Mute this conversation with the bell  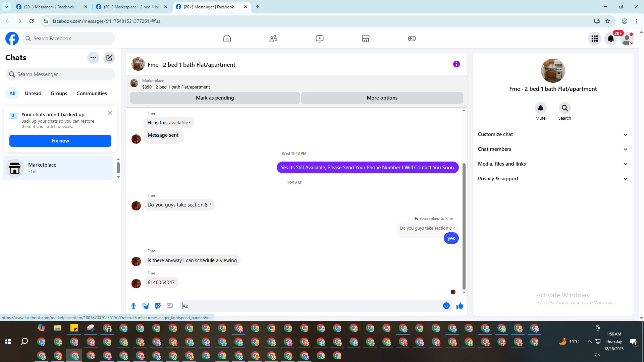540,108
